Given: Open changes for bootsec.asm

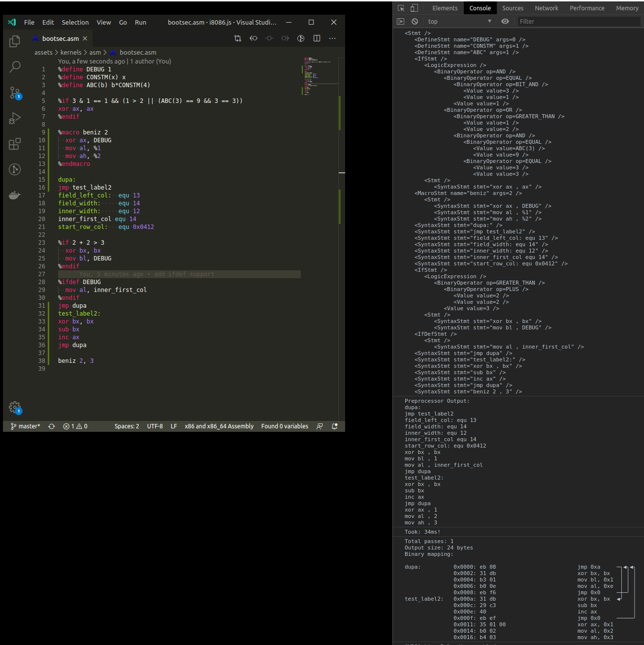Looking at the screenshot, I should point(238,38).
